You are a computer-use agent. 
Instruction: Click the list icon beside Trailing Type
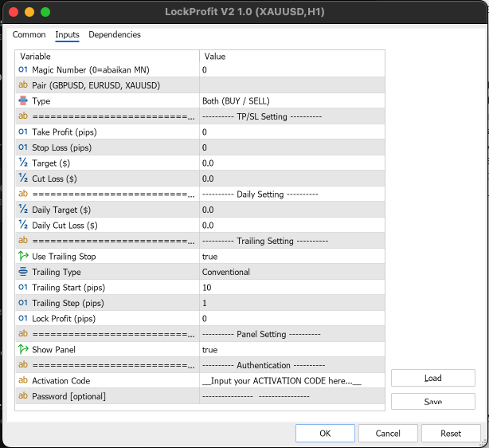tap(22, 272)
